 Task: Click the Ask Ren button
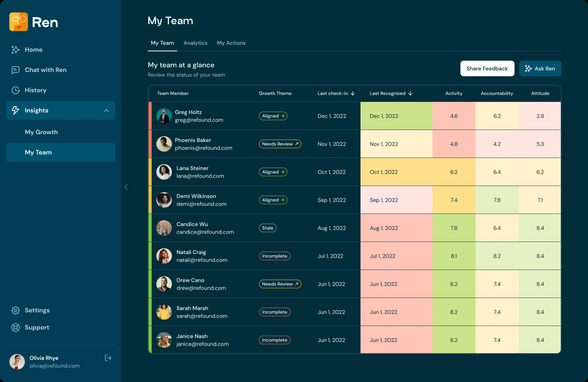pos(540,68)
